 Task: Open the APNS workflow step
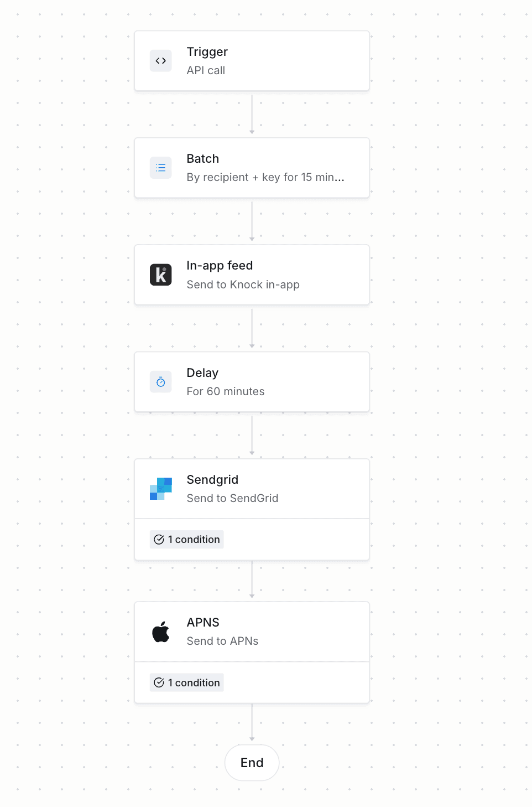(252, 631)
